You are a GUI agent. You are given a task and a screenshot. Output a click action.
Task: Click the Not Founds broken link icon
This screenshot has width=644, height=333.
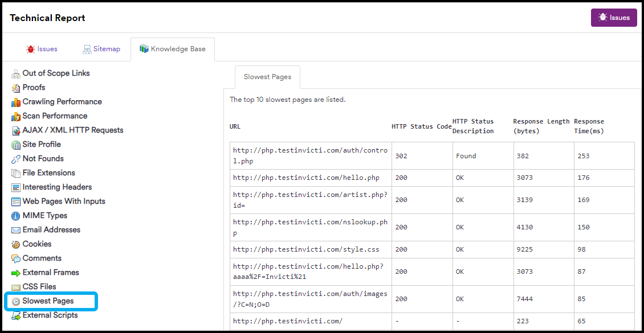coord(15,158)
